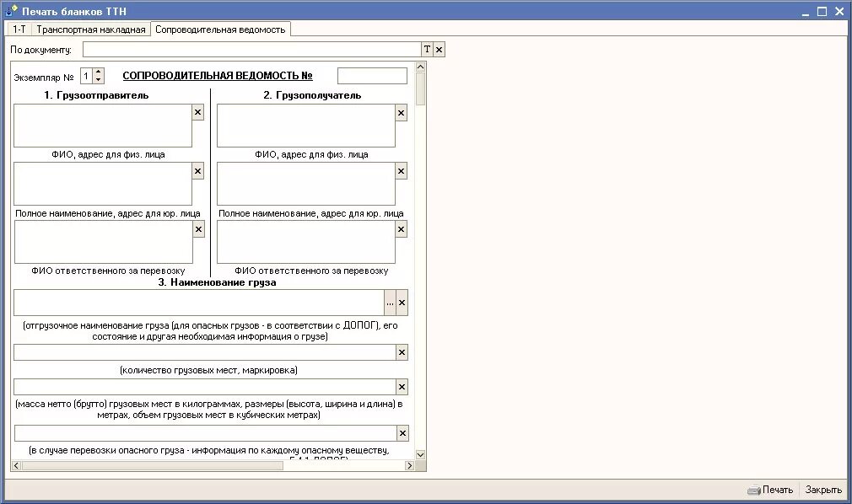Increase the Экземпляр № value with up arrow

tap(99, 72)
